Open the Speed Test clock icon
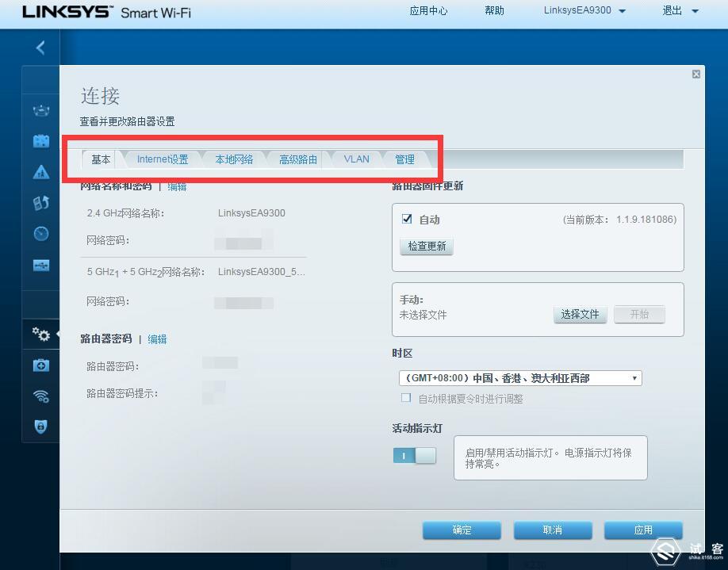This screenshot has height=570, width=728. point(41,233)
